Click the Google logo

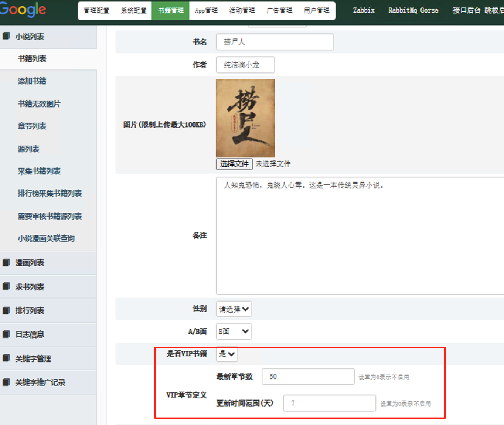(x=23, y=10)
